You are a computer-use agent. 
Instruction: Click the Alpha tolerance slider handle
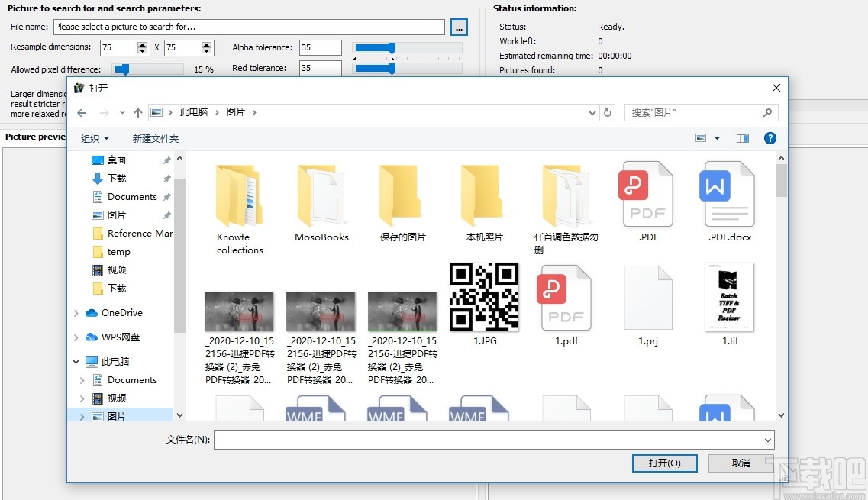click(392, 47)
